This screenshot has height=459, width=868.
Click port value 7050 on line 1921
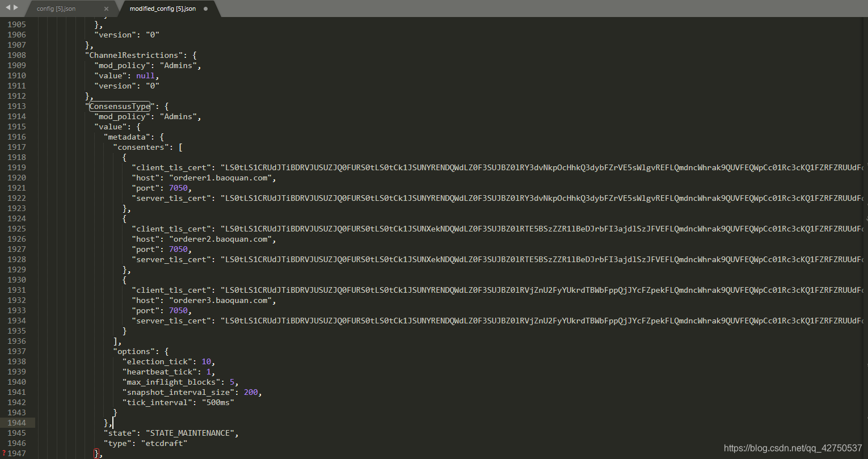(178, 188)
